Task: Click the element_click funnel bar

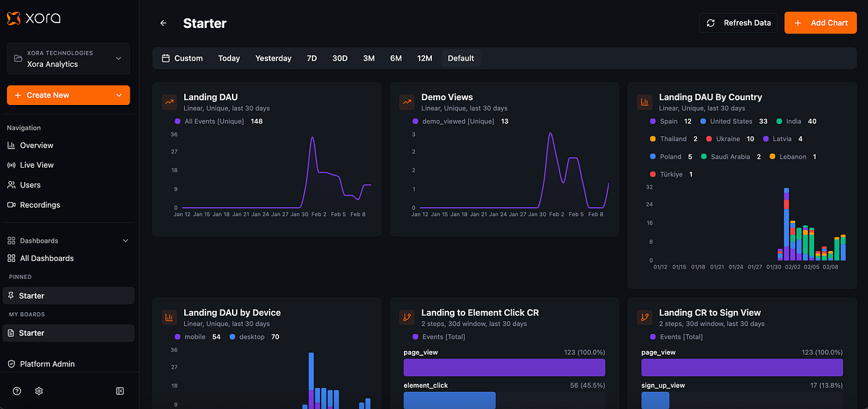Action: [450, 400]
